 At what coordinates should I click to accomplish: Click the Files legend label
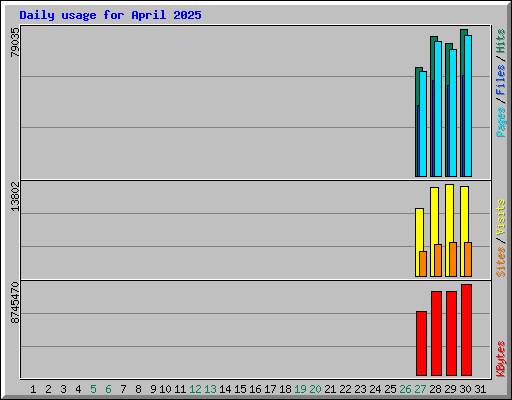pyautogui.click(x=501, y=79)
